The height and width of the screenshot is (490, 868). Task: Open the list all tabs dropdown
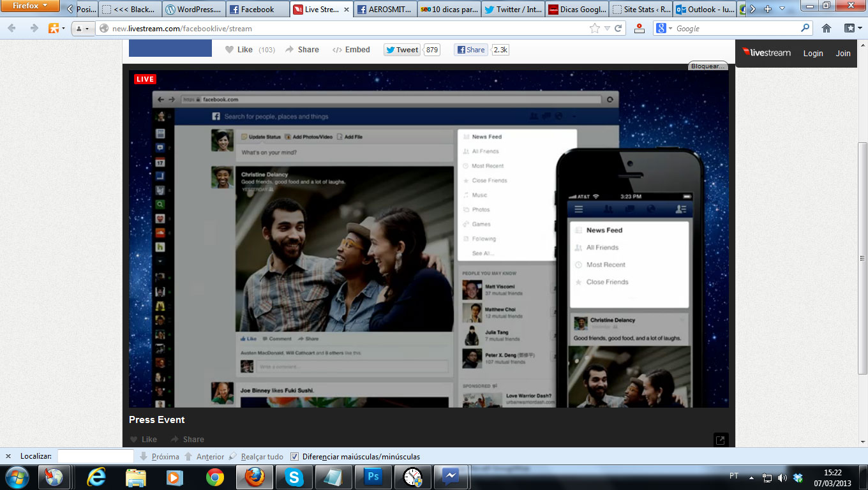tap(782, 9)
